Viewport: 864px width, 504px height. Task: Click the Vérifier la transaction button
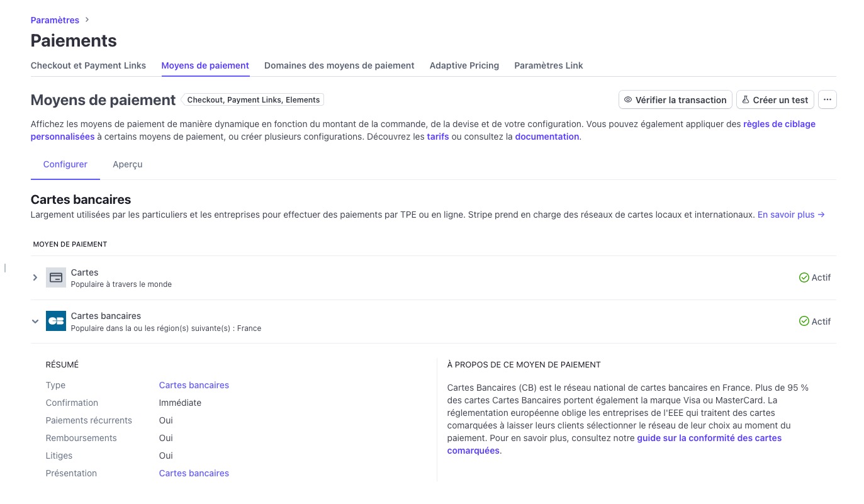(675, 99)
